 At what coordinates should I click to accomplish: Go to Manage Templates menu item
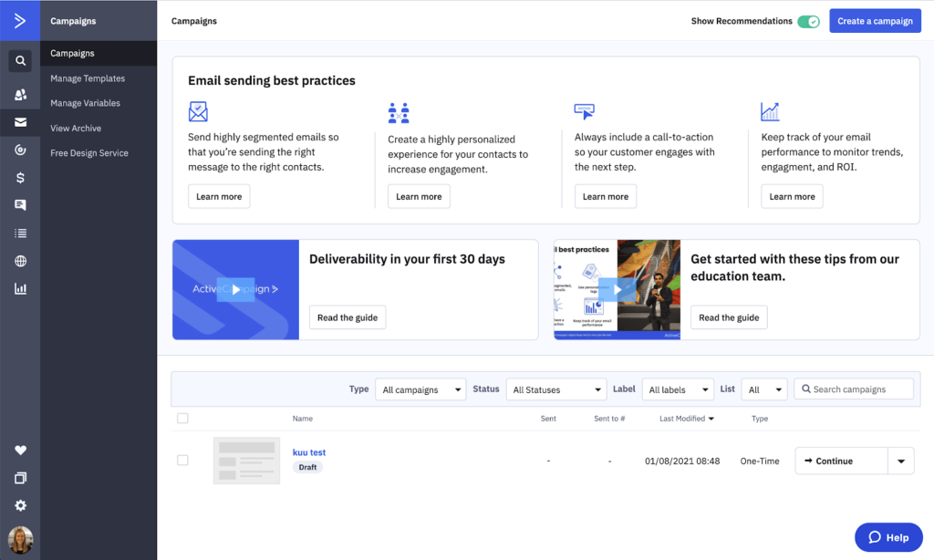(x=88, y=78)
